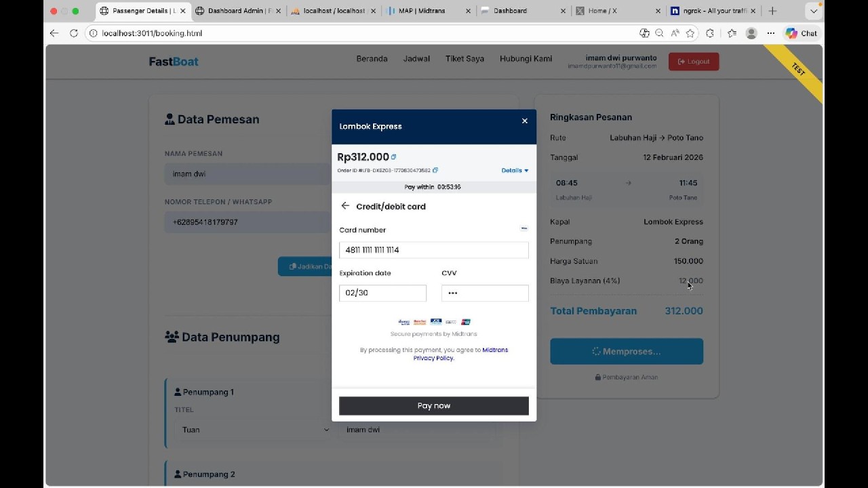This screenshot has height=488, width=868.
Task: Click the Nomor Telepon / WhatsApp field
Action: [x=248, y=222]
